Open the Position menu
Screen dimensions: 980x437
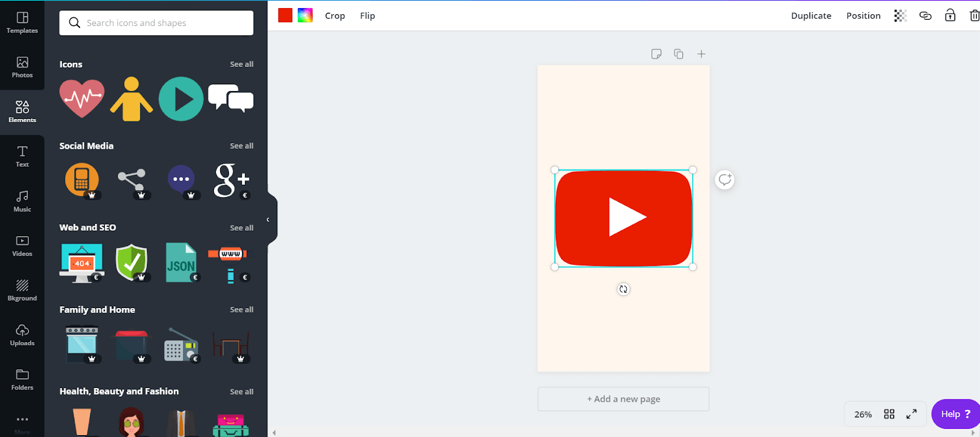pos(863,15)
